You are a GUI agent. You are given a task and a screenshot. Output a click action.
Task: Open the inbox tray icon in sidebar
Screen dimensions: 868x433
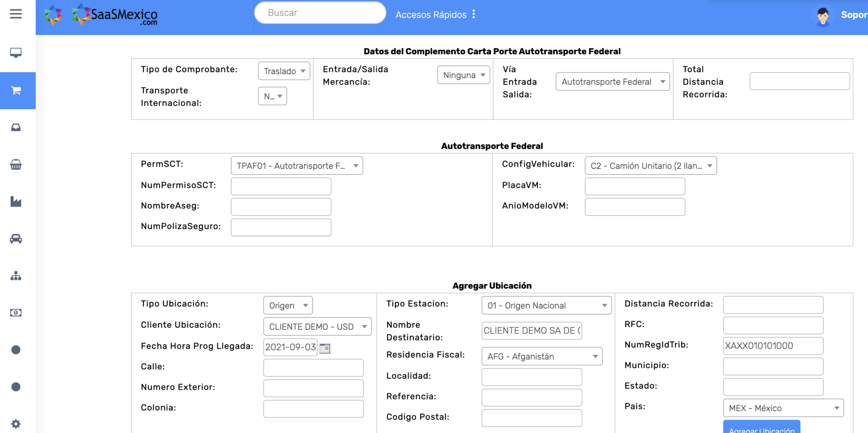click(x=16, y=127)
